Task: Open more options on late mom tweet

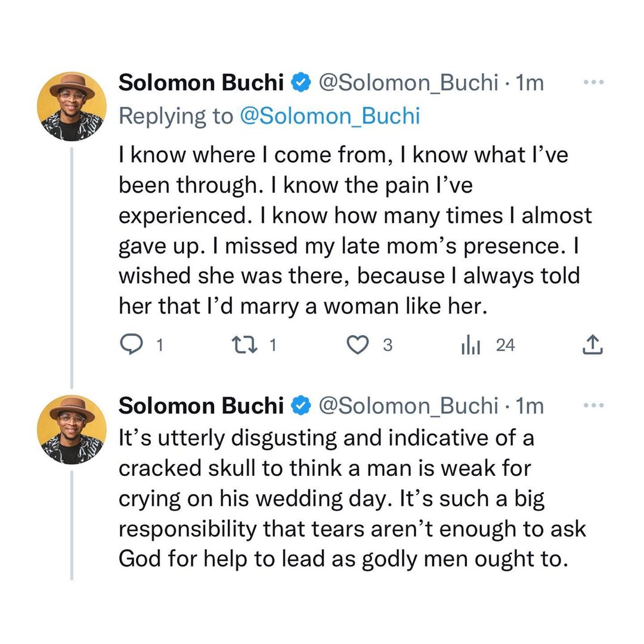Action: (x=593, y=83)
